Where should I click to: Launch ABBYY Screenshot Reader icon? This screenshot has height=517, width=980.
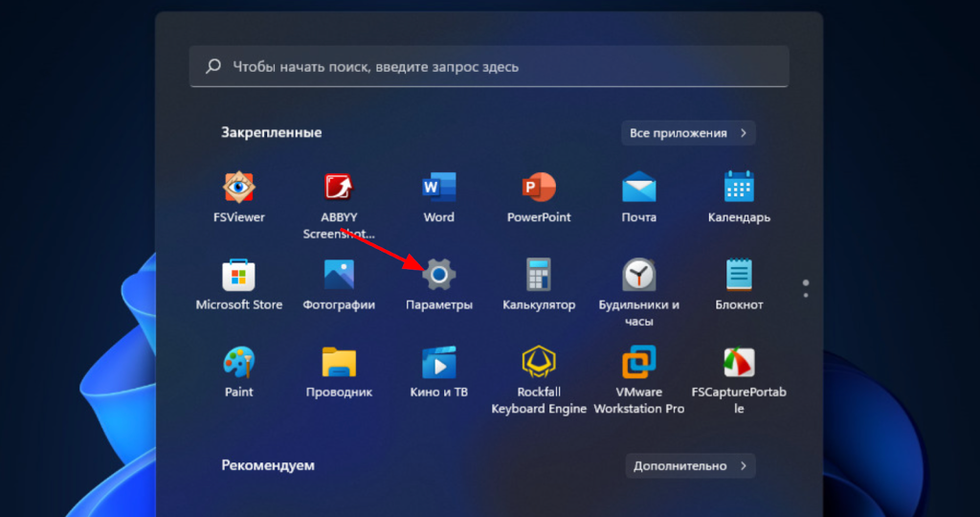[339, 187]
